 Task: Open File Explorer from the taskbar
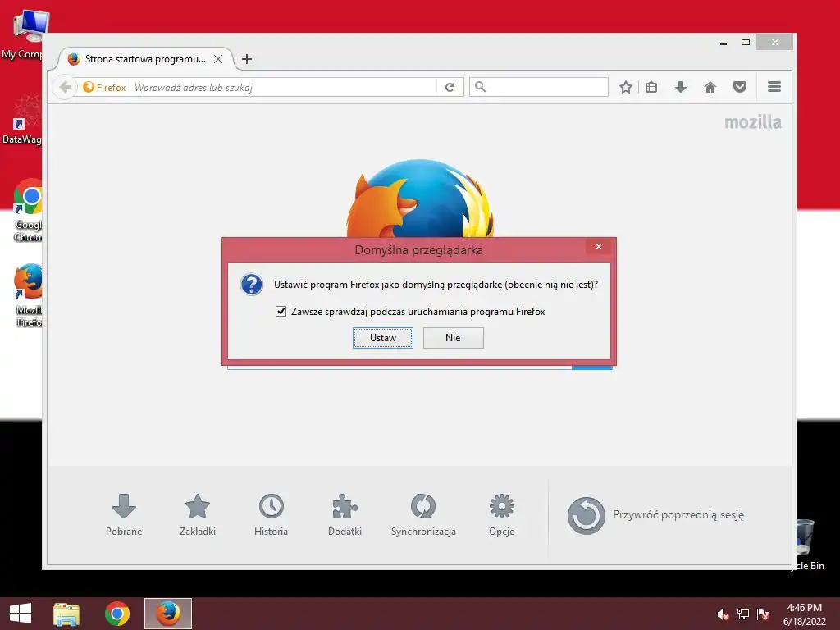pyautogui.click(x=66, y=614)
